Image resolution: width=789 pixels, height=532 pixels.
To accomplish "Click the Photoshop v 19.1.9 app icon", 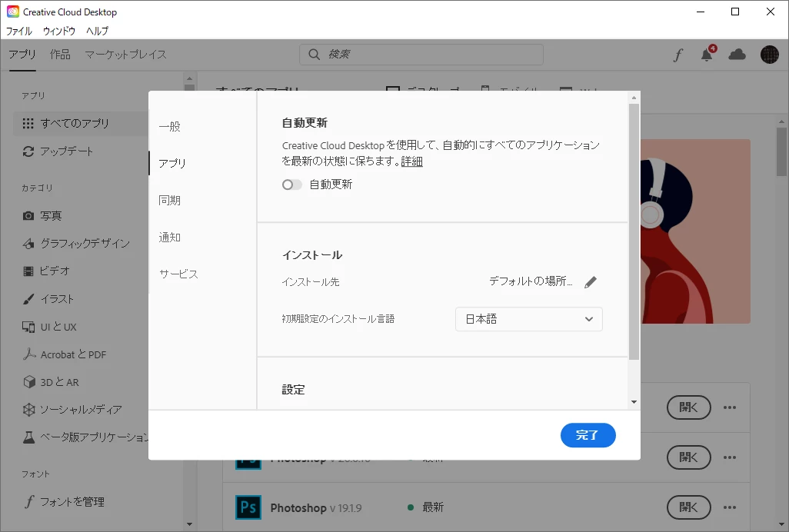I will pyautogui.click(x=248, y=507).
